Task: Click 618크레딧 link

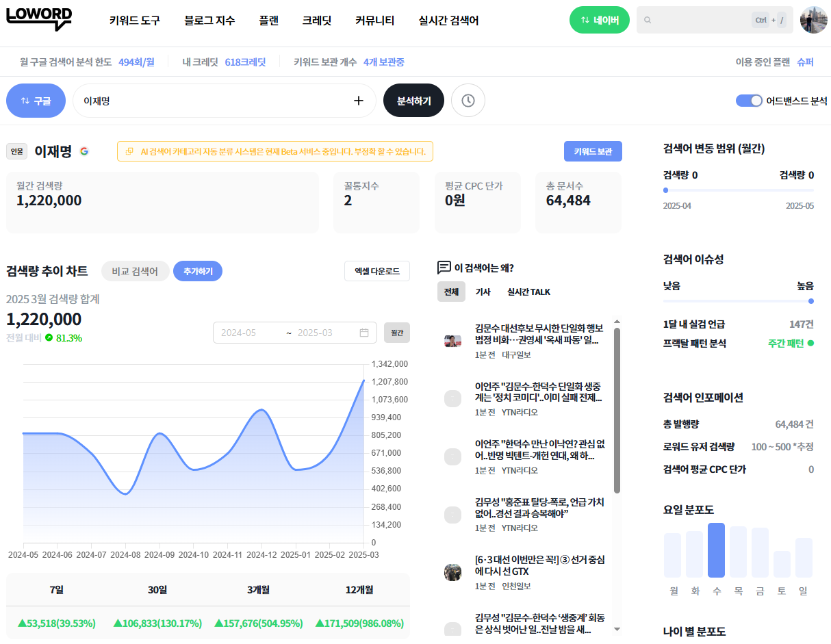Action: pos(245,62)
